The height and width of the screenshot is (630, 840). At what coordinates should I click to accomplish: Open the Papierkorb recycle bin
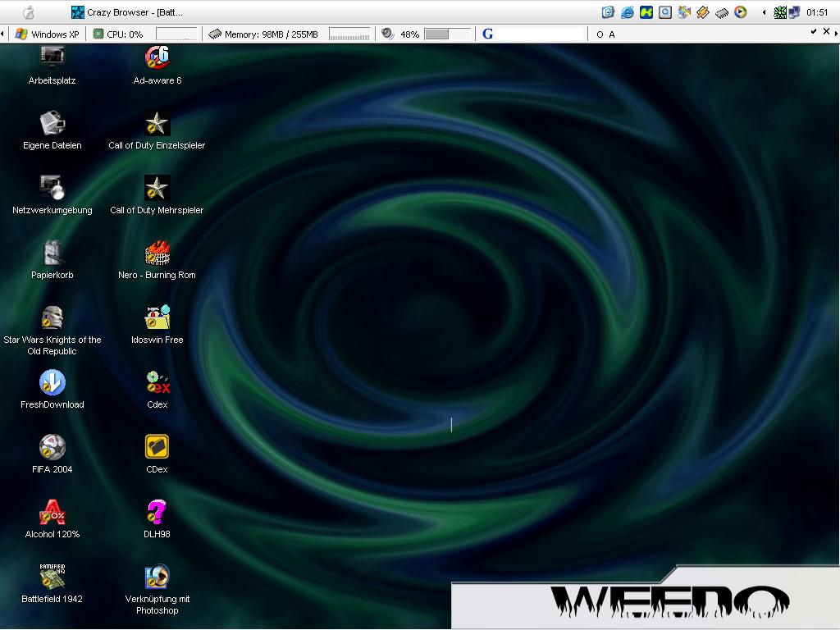point(52,253)
